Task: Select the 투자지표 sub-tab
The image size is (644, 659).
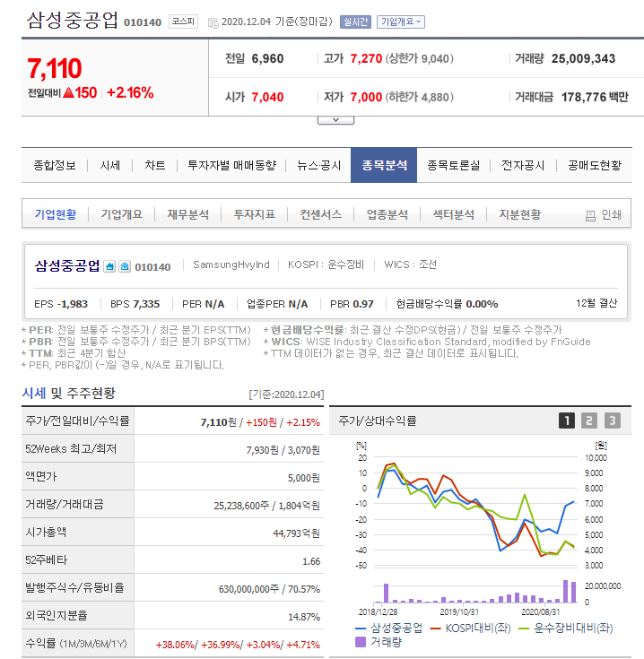Action: coord(255,214)
